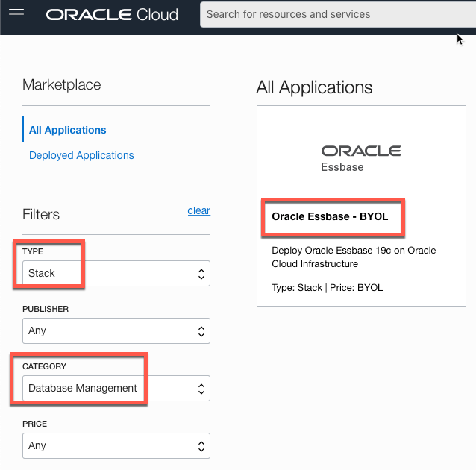The height and width of the screenshot is (470, 476).
Task: Select All Applications in Marketplace sidebar
Action: (x=68, y=130)
